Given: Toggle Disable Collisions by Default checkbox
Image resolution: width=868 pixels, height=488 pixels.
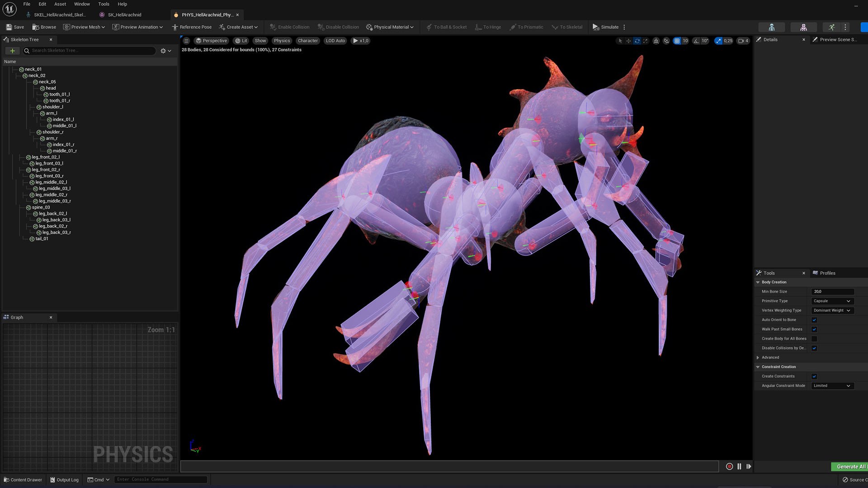Looking at the screenshot, I should click(x=814, y=348).
